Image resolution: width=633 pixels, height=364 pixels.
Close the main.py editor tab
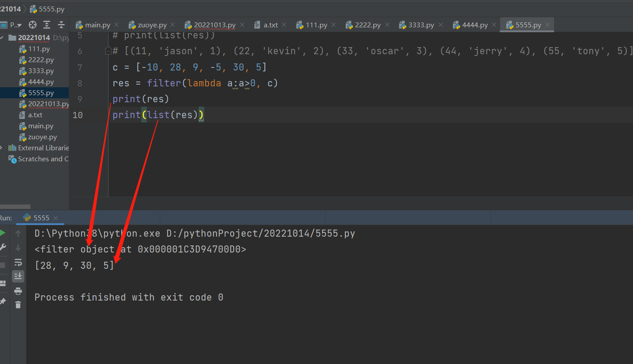(116, 25)
